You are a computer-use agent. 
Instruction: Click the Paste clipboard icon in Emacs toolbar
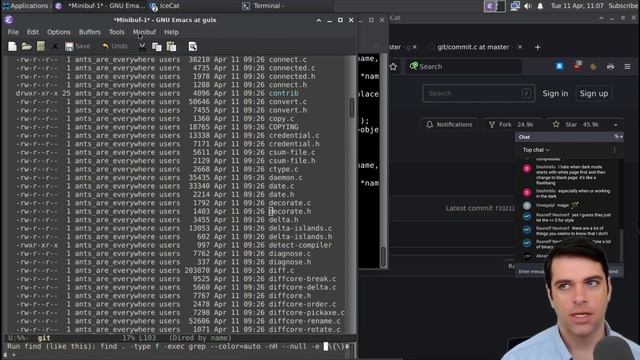click(x=171, y=47)
